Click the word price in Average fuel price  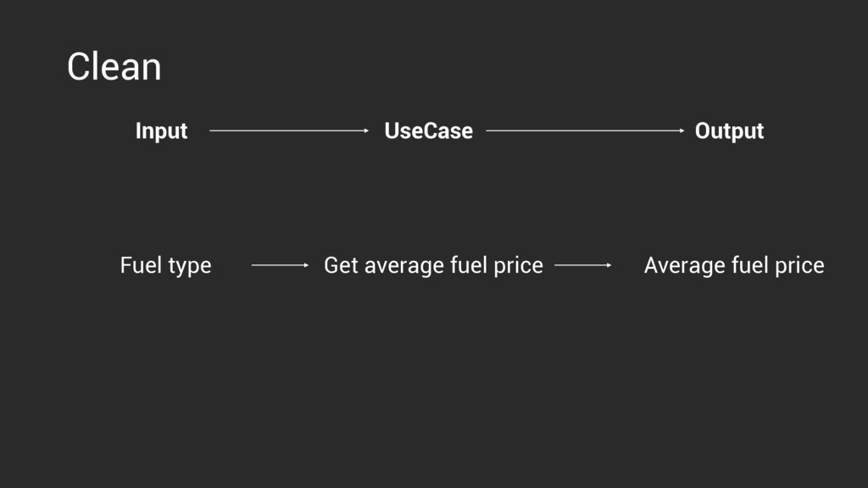click(799, 267)
